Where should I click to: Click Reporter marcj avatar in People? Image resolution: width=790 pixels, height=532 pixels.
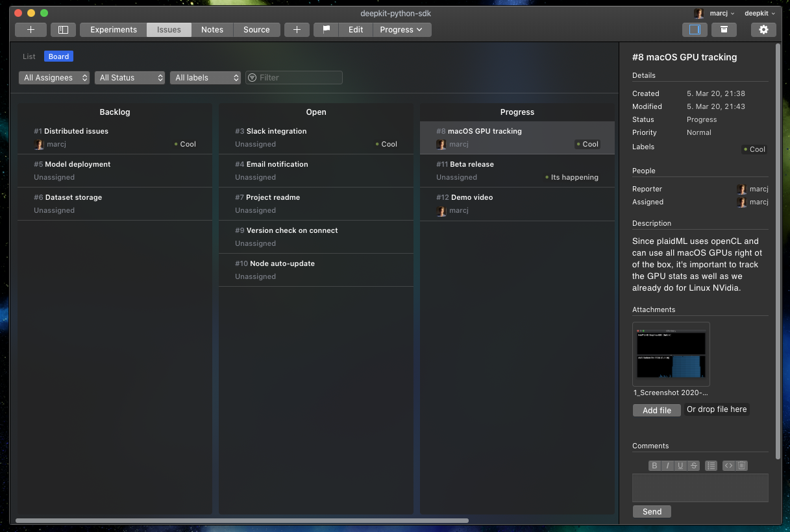click(x=742, y=189)
